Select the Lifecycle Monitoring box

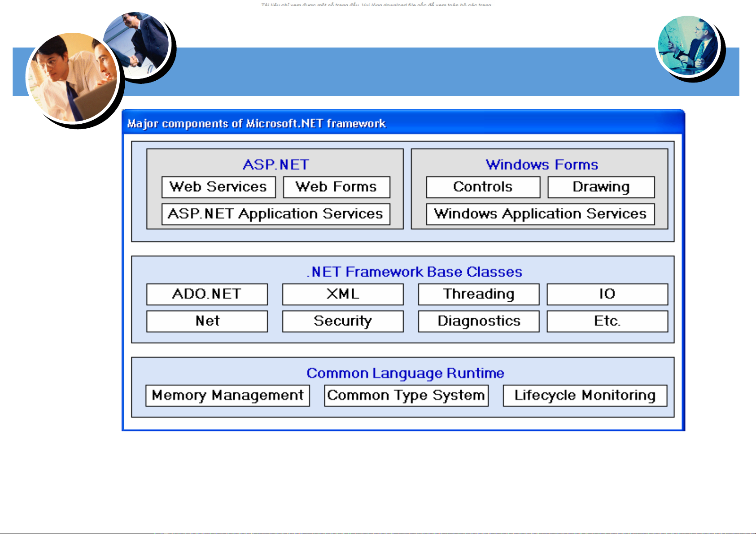[585, 395]
